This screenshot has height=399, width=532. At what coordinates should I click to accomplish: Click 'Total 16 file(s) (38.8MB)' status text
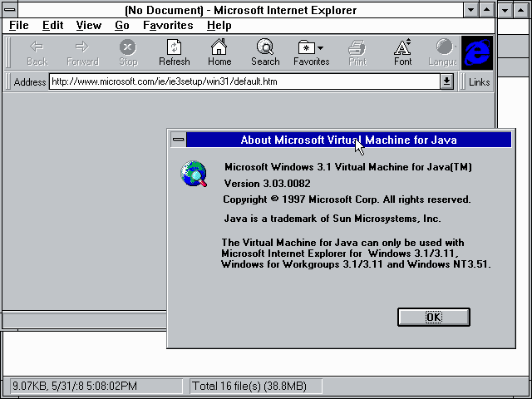[x=249, y=386]
